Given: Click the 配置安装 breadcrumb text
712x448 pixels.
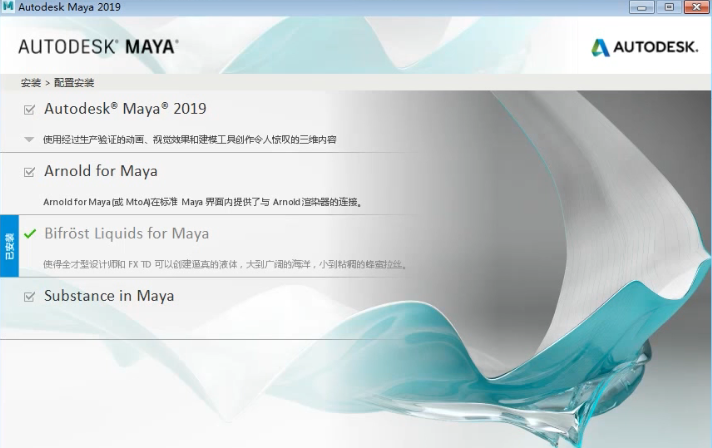Looking at the screenshot, I should coord(74,83).
